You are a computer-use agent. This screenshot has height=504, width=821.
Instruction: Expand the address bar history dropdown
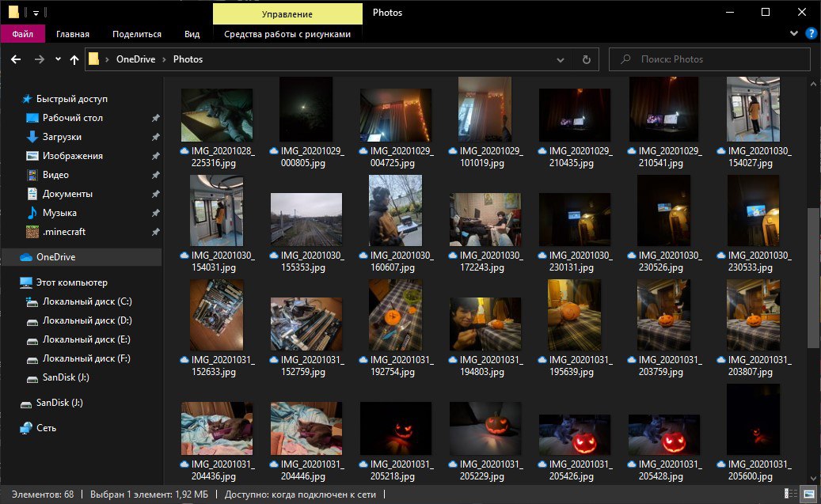(561, 59)
